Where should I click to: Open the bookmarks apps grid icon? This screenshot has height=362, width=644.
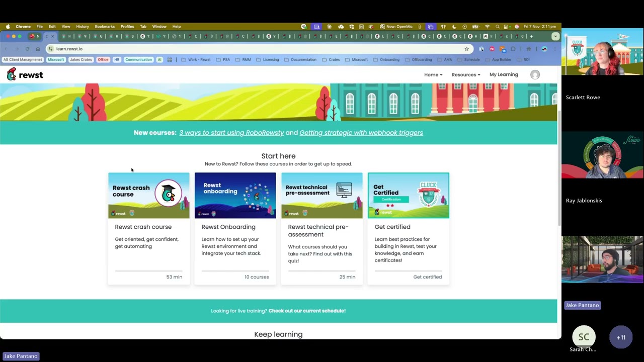(x=170, y=59)
